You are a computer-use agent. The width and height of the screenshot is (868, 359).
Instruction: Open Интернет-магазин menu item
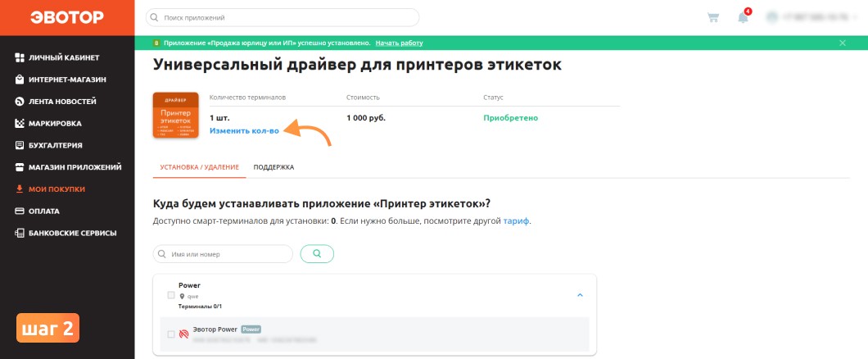[x=67, y=80]
